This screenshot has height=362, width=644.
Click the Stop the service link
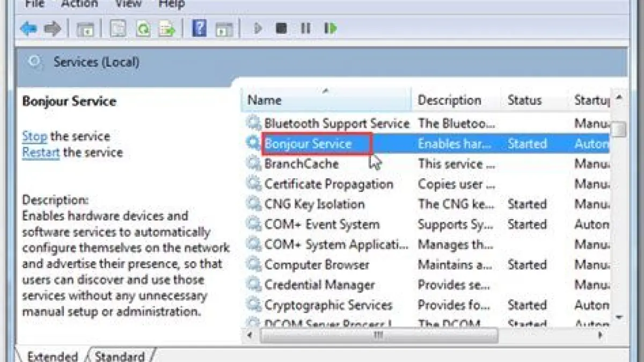pyautogui.click(x=34, y=136)
